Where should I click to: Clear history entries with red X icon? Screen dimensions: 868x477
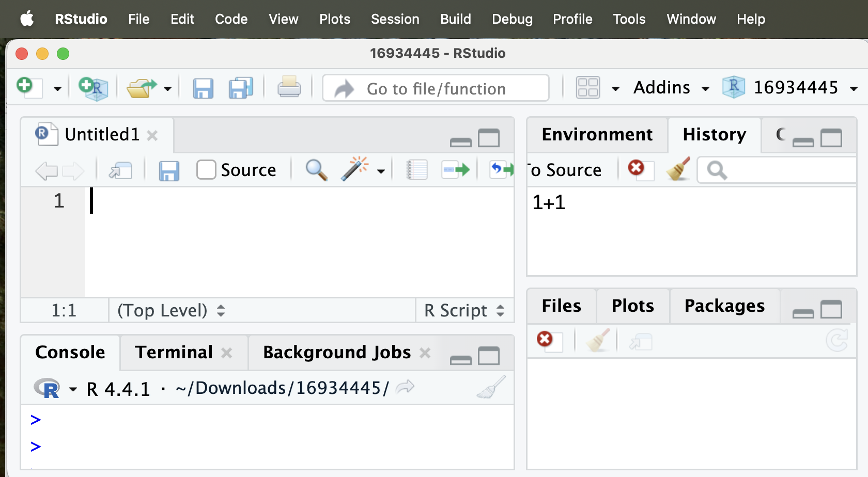coord(637,169)
